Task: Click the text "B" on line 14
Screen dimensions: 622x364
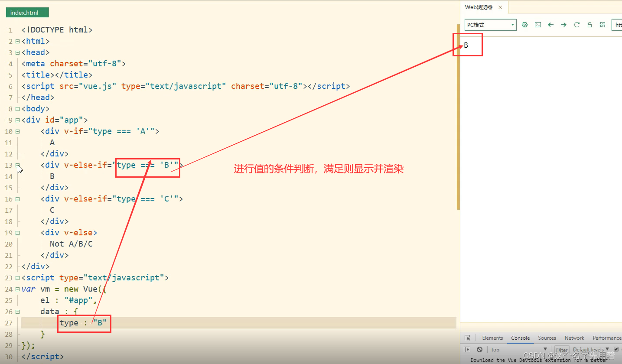Action: point(52,176)
